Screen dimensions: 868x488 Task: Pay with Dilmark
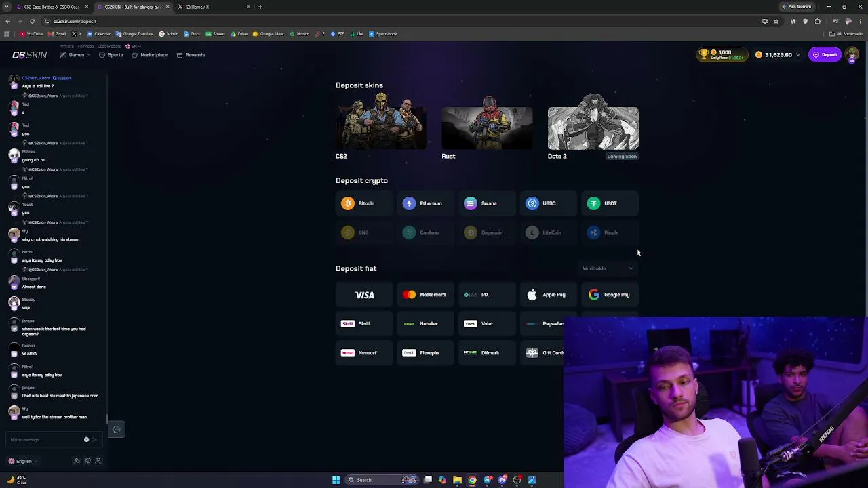487,353
